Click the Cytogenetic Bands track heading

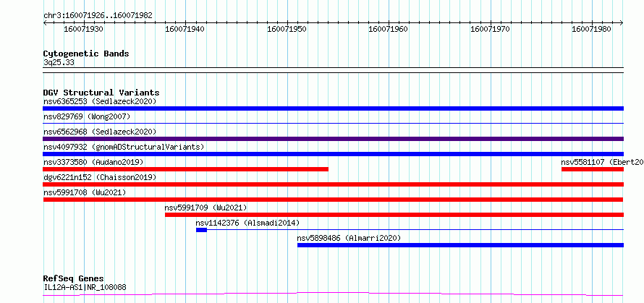[86, 54]
